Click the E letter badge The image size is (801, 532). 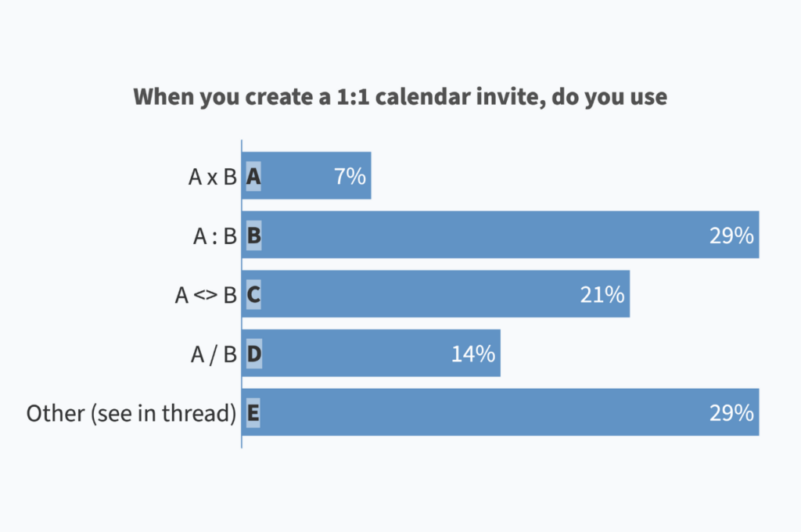[x=253, y=413]
